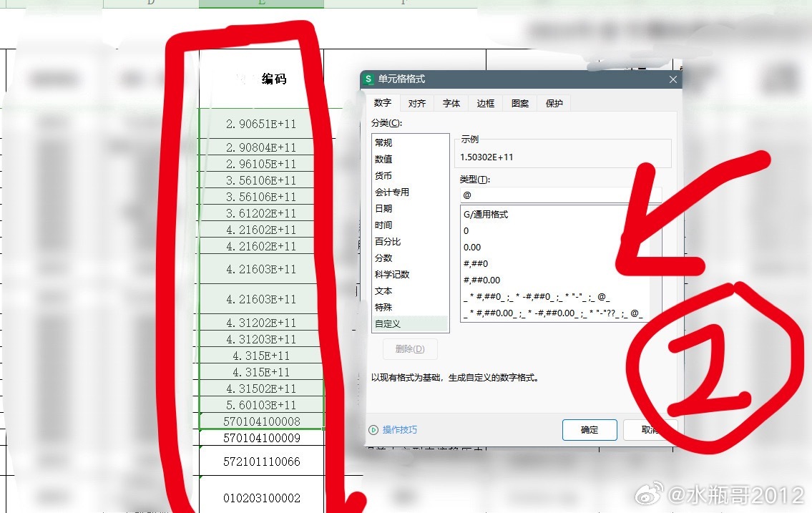This screenshot has height=513, width=812.
Task: Select 文本 category
Action: pos(410,291)
